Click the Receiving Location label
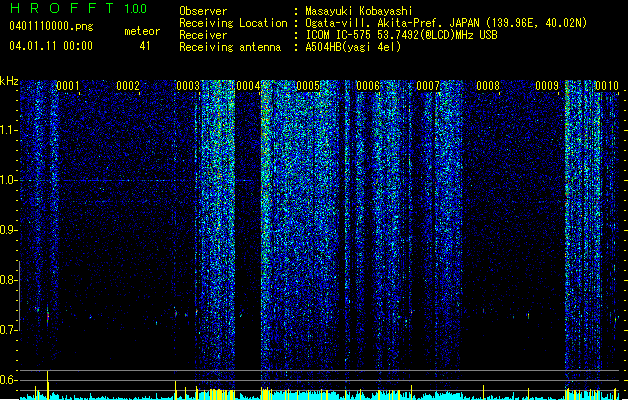 233,23
